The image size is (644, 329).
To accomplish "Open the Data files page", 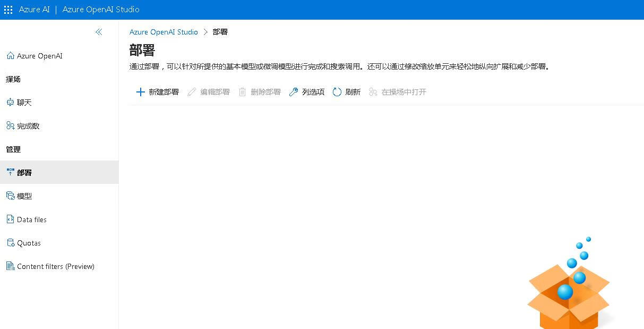I will (x=31, y=220).
